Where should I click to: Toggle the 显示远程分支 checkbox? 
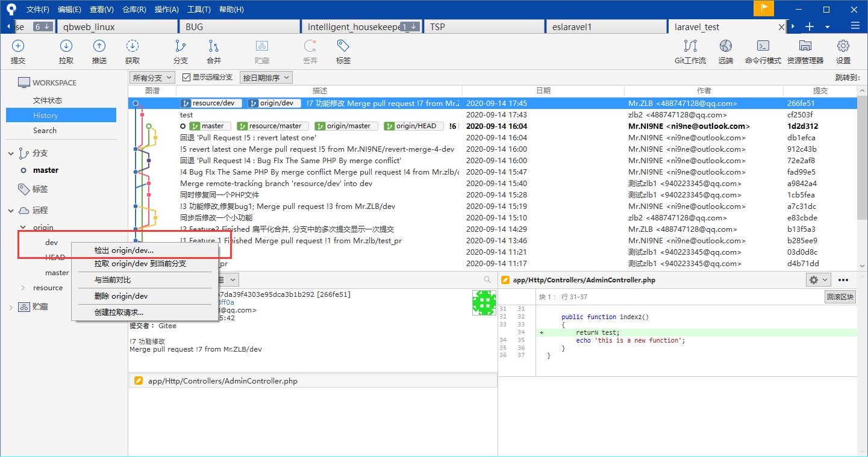click(x=187, y=78)
